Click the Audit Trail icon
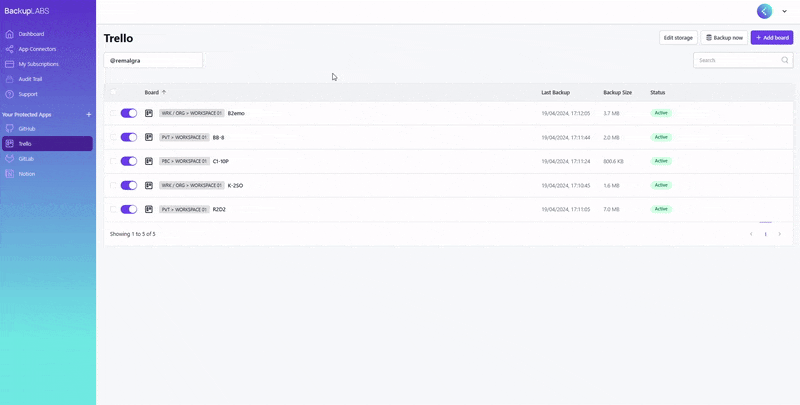 (x=9, y=79)
